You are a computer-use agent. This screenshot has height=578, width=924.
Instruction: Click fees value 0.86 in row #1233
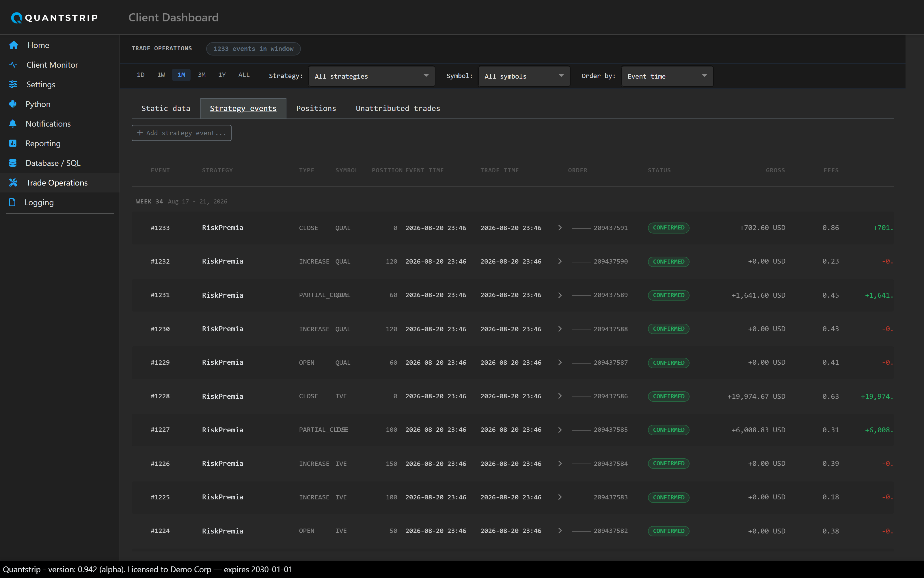830,228
